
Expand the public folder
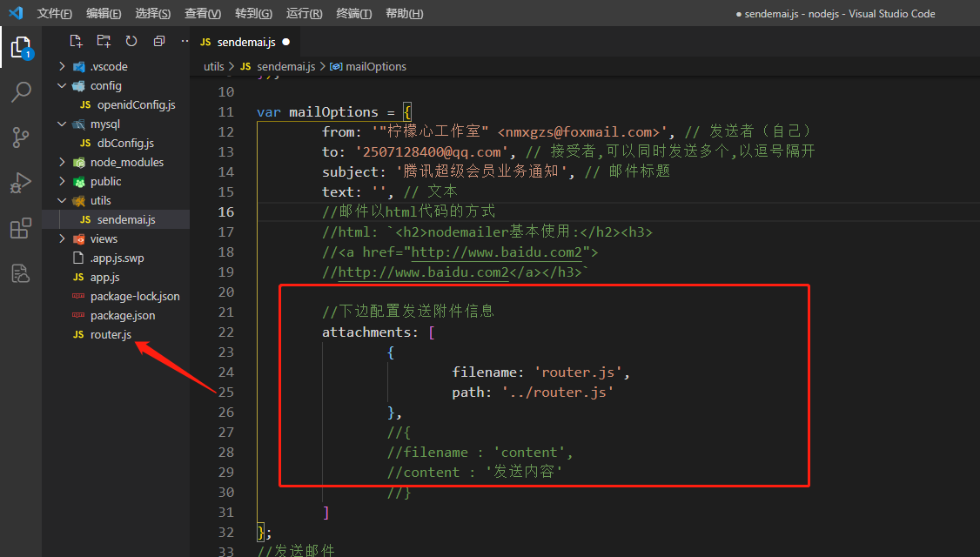[x=62, y=181]
